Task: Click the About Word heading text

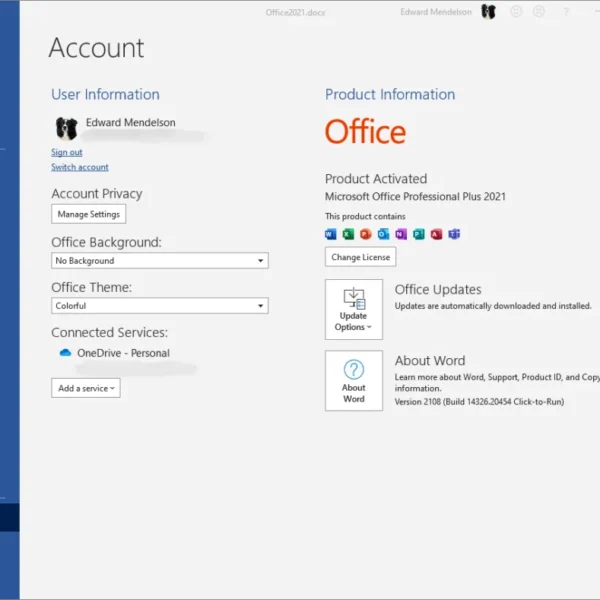Action: point(430,360)
